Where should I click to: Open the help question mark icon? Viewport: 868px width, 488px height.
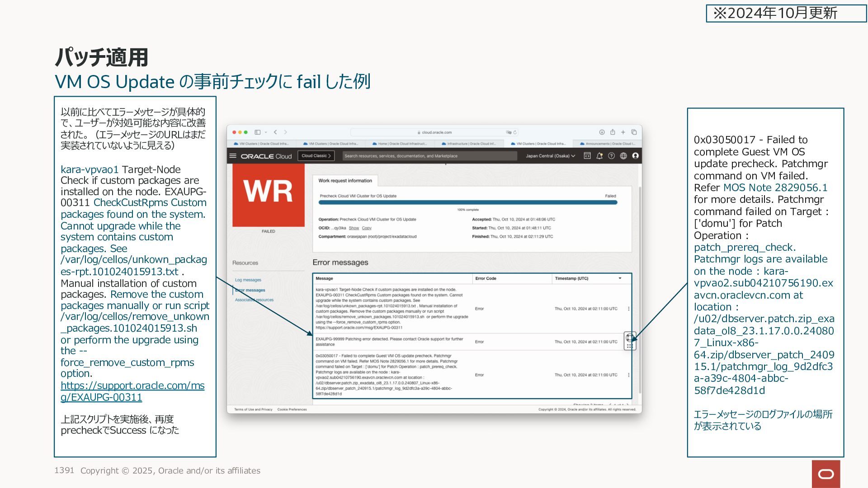(x=611, y=156)
